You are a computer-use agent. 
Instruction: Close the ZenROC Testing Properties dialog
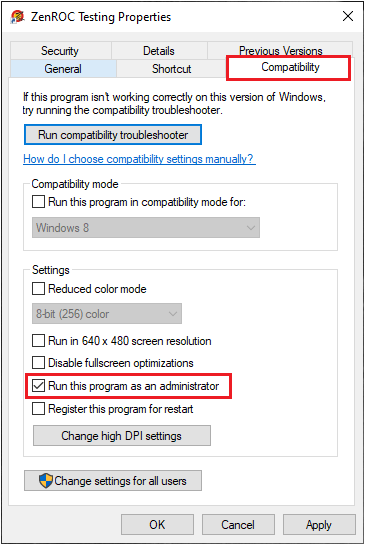click(348, 16)
